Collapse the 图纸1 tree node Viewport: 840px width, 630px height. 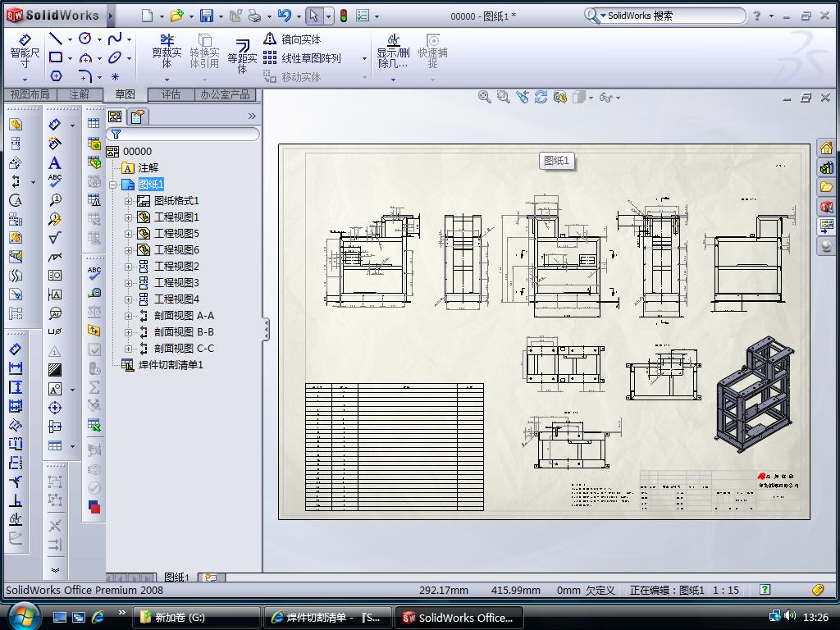coord(113,185)
